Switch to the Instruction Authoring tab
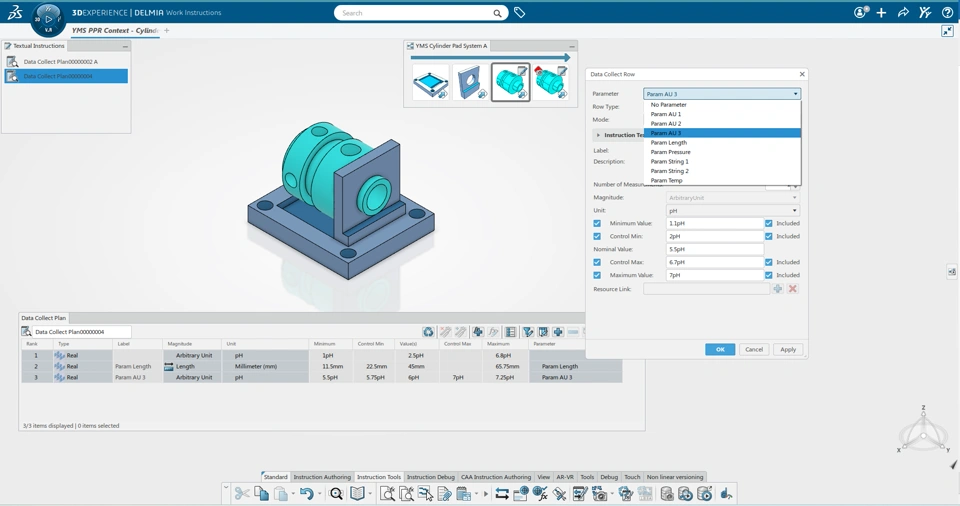This screenshot has width=960, height=506. coord(322,477)
